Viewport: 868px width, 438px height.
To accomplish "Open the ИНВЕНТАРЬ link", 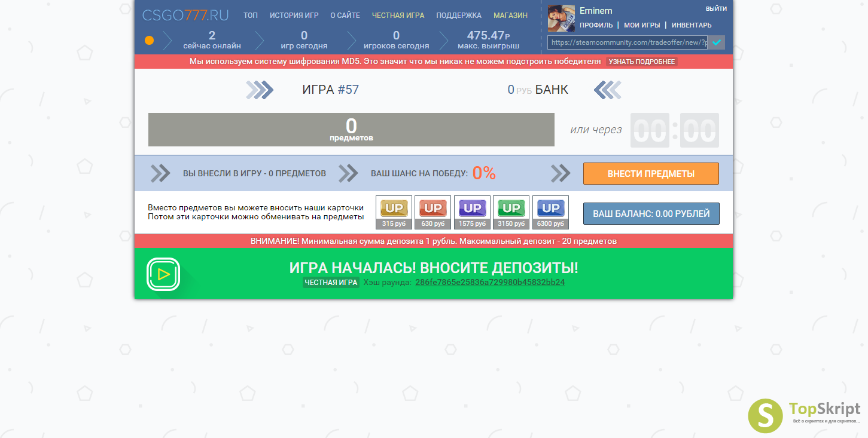I will (692, 25).
